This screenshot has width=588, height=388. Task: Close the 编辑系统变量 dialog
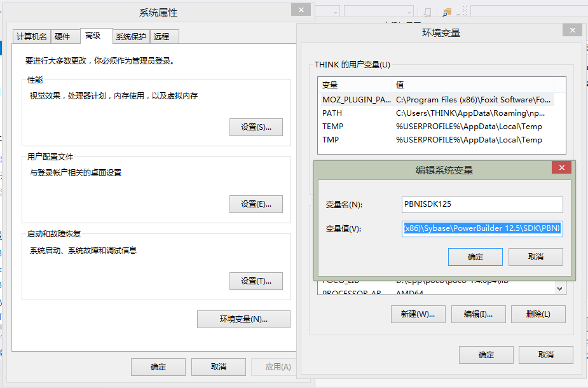tap(561, 167)
